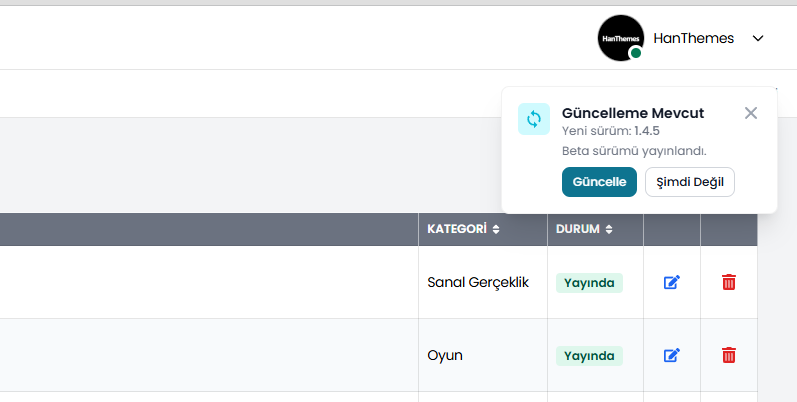Click the HanThemes profile avatar
This screenshot has height=402, width=797.
620,38
